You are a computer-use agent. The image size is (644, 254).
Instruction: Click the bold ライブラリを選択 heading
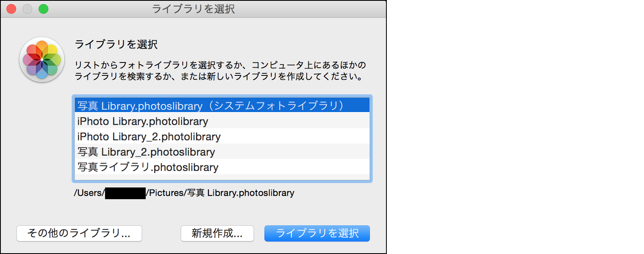[x=116, y=44]
